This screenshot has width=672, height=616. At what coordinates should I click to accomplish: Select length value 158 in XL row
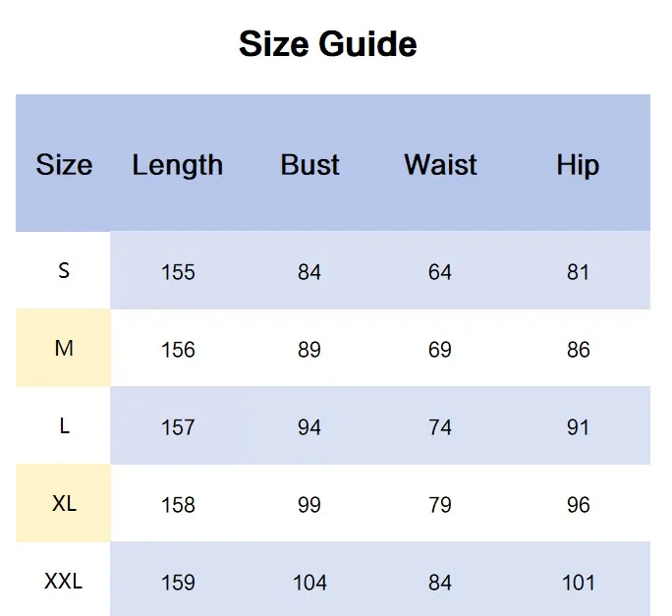pos(178,505)
